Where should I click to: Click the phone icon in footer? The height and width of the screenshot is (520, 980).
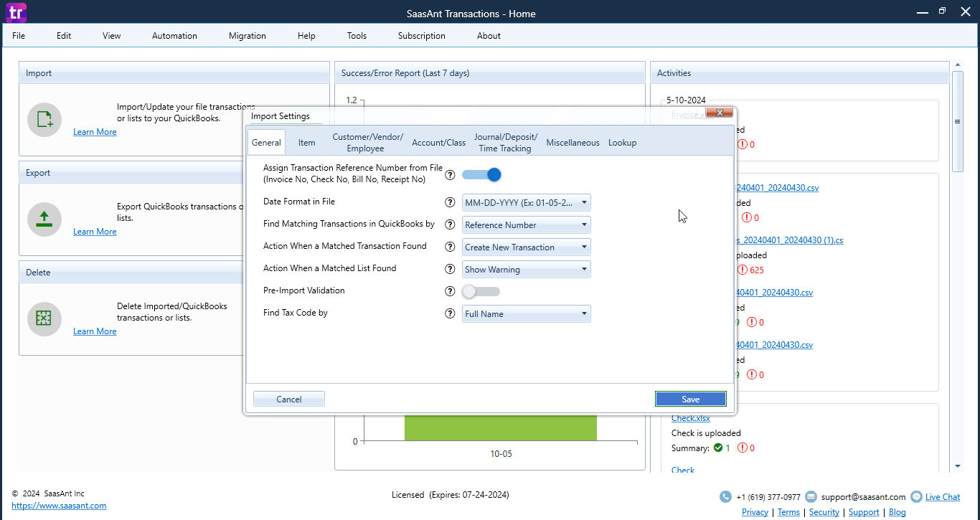point(726,496)
